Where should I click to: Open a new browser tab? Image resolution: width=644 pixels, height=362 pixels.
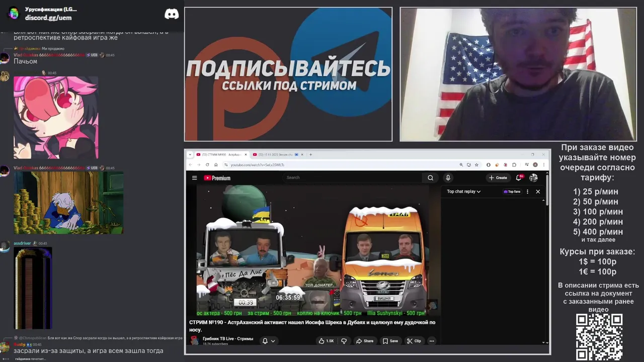[310, 154]
